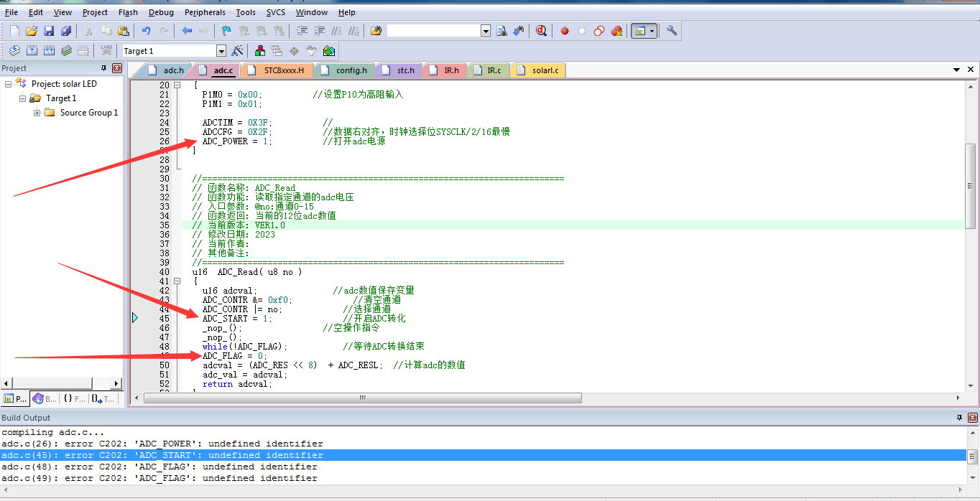This screenshot has height=501, width=980.
Task: Open the Peripherals menu
Action: [x=205, y=12]
